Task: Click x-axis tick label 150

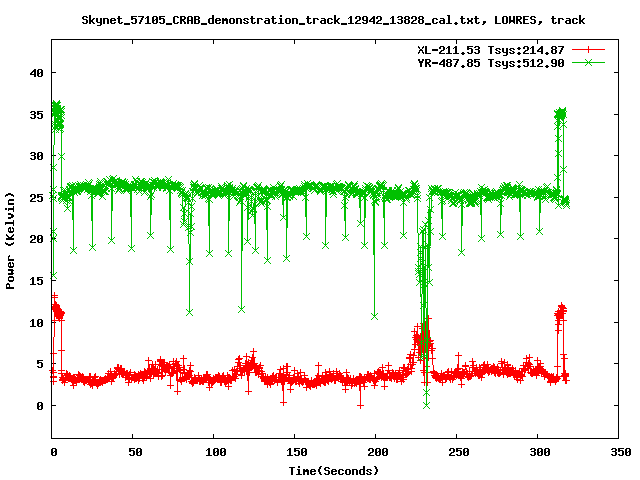Action: point(296,452)
